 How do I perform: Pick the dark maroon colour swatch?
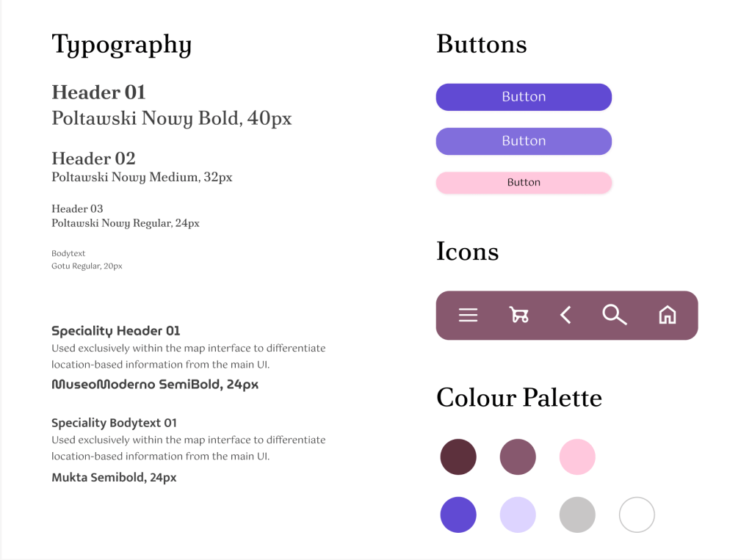point(458,457)
